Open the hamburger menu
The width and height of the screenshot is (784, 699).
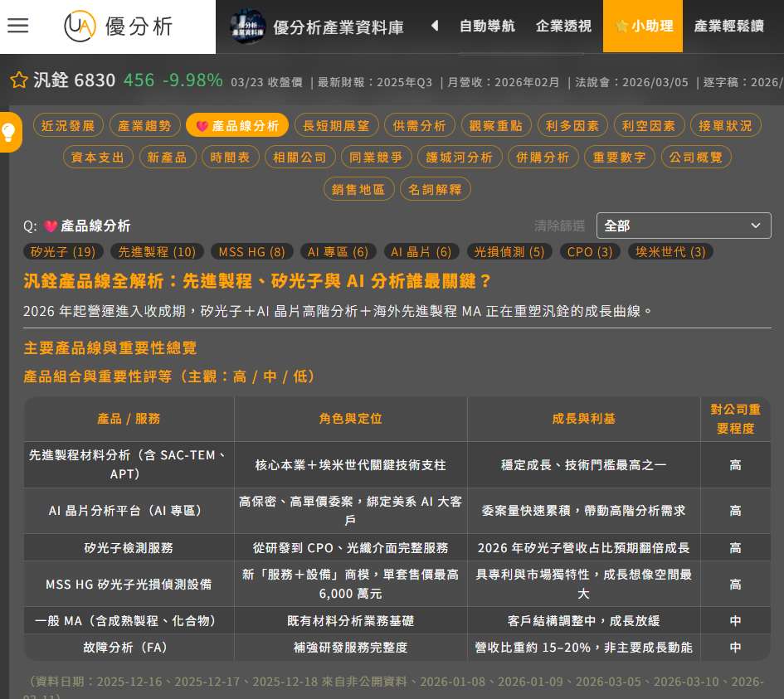(17, 26)
